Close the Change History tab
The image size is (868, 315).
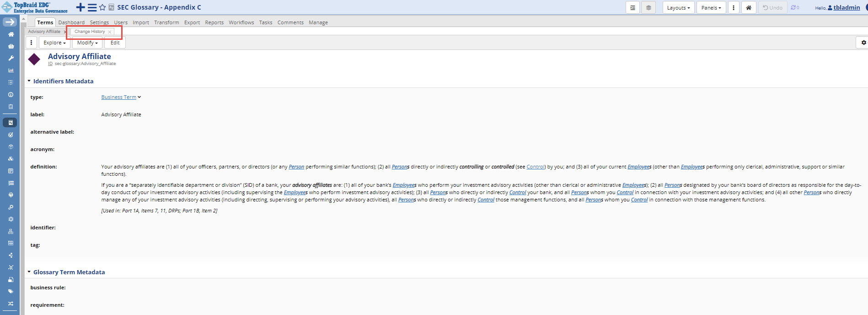[x=110, y=32]
